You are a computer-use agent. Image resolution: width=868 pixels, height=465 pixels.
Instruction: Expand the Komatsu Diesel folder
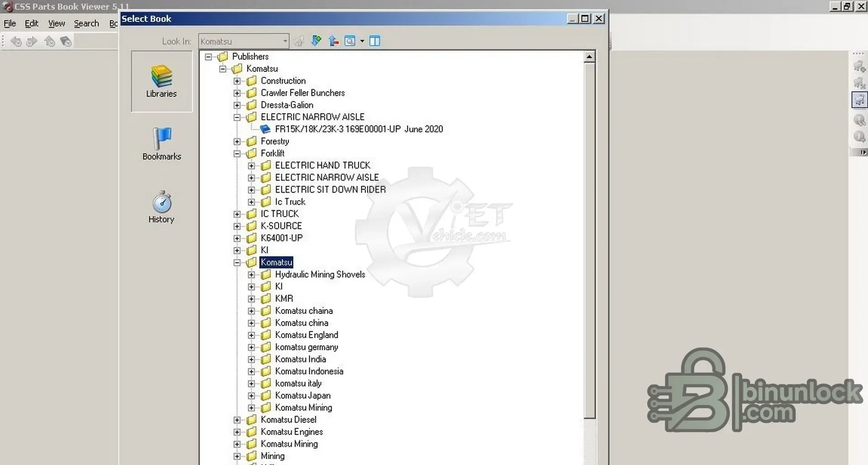pos(237,420)
